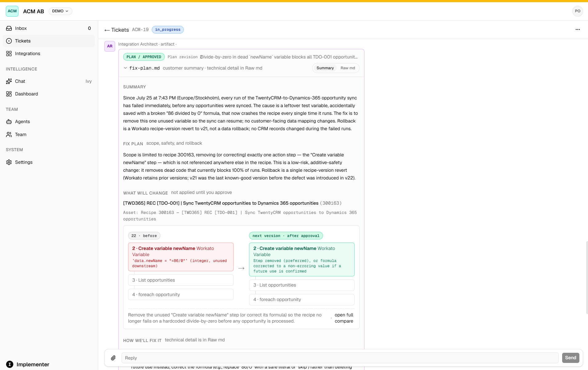Click the attachment paperclip icon
The image size is (588, 370).
pos(113,358)
